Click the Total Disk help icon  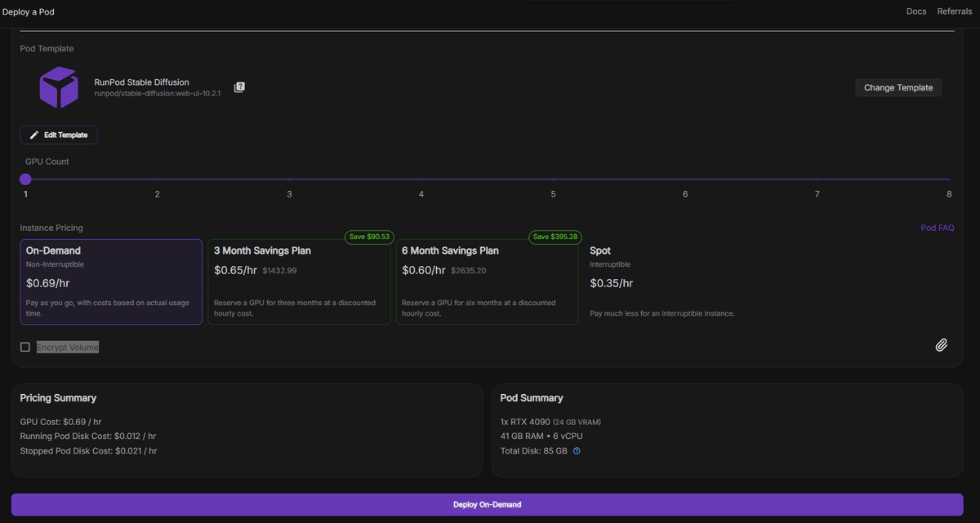coord(577,450)
